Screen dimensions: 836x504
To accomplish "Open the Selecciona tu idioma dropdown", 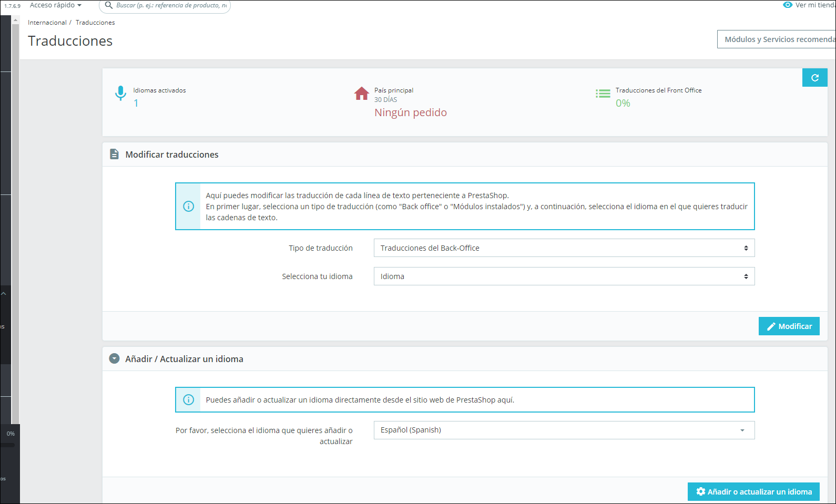I will click(x=564, y=276).
